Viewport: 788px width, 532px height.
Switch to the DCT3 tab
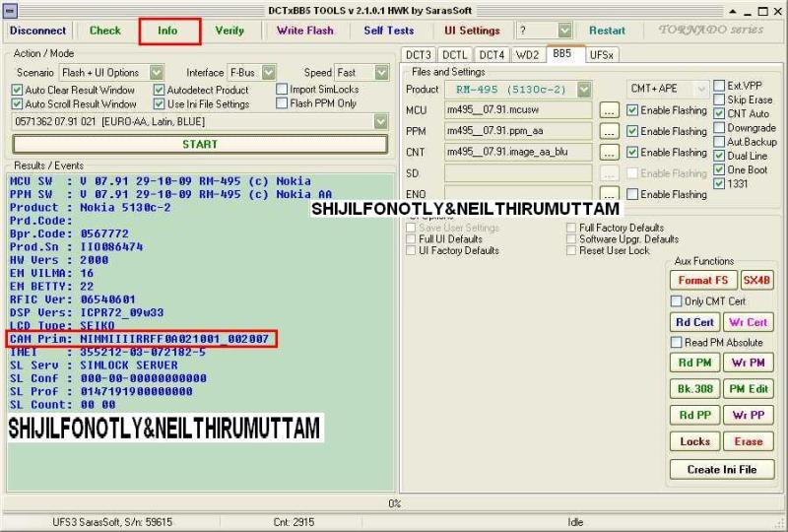tap(419, 55)
